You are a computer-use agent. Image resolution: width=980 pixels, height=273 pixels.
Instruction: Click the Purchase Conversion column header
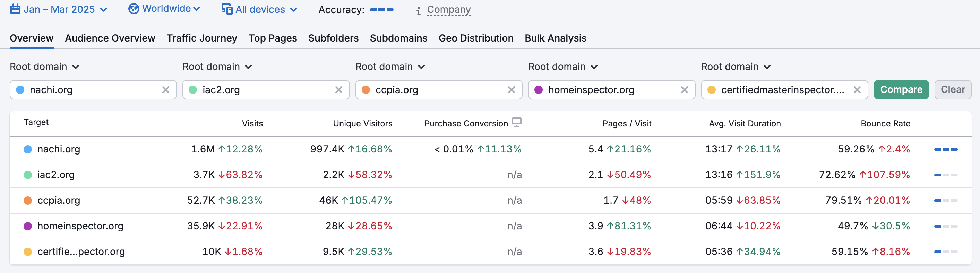pyautogui.click(x=466, y=124)
